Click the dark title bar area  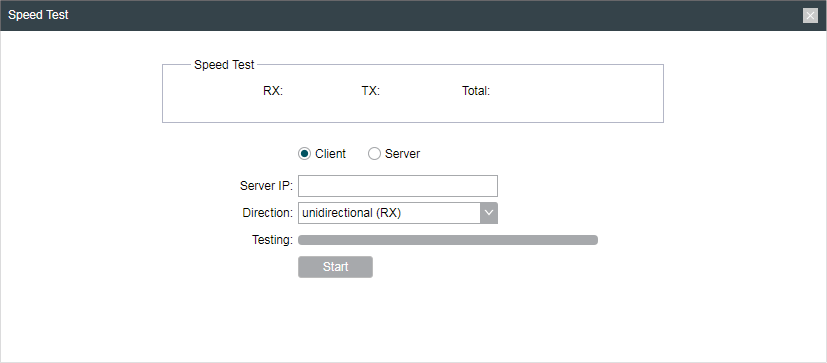414,16
